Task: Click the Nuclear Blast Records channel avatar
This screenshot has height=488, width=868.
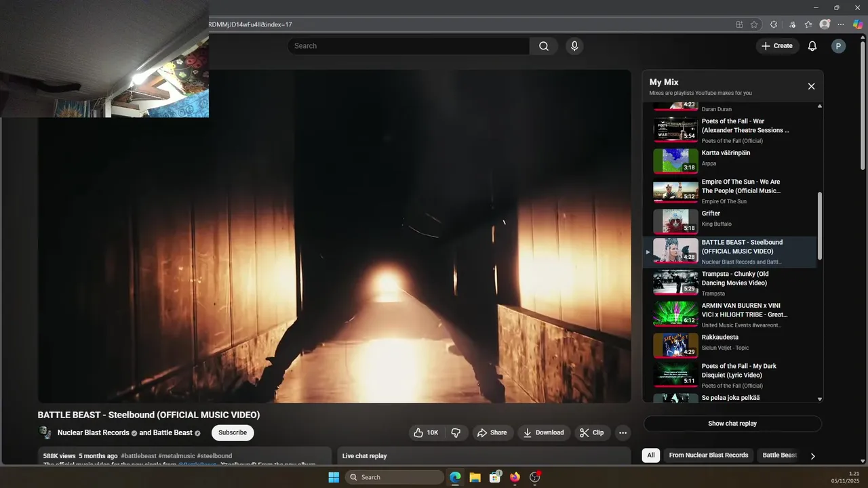Action: coord(45,432)
